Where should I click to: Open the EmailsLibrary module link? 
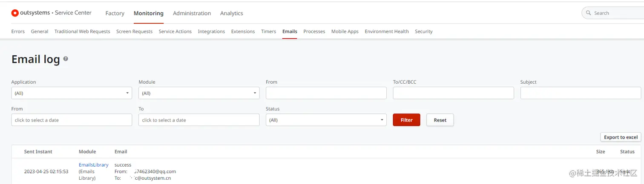pos(93,165)
